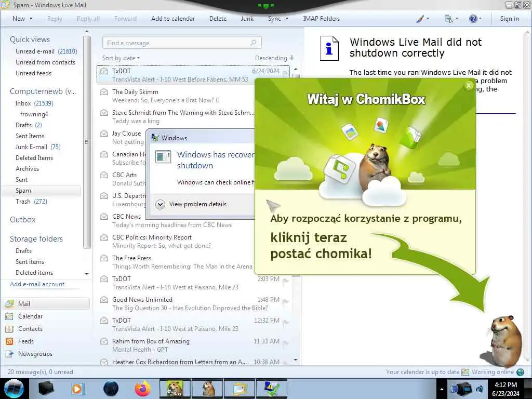Toggle the Descending sort order
The height and width of the screenshot is (399, 532).
[274, 58]
